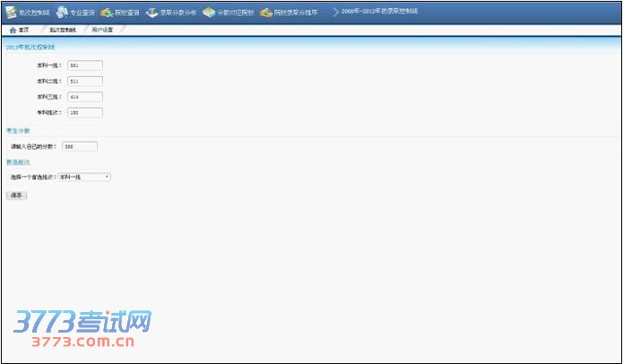This screenshot has width=623, height=364.
Task: Click the 请输入自己的分数 input field
Action: pos(79,146)
